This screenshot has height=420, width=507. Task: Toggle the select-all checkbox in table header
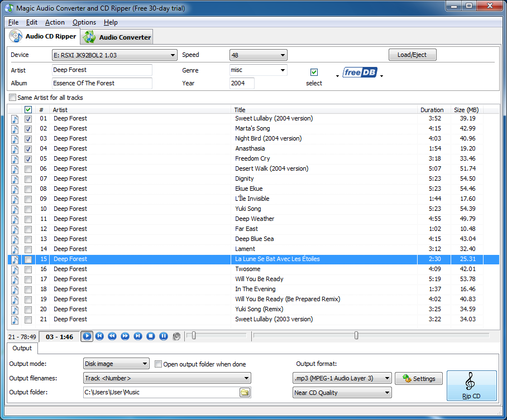pos(28,109)
